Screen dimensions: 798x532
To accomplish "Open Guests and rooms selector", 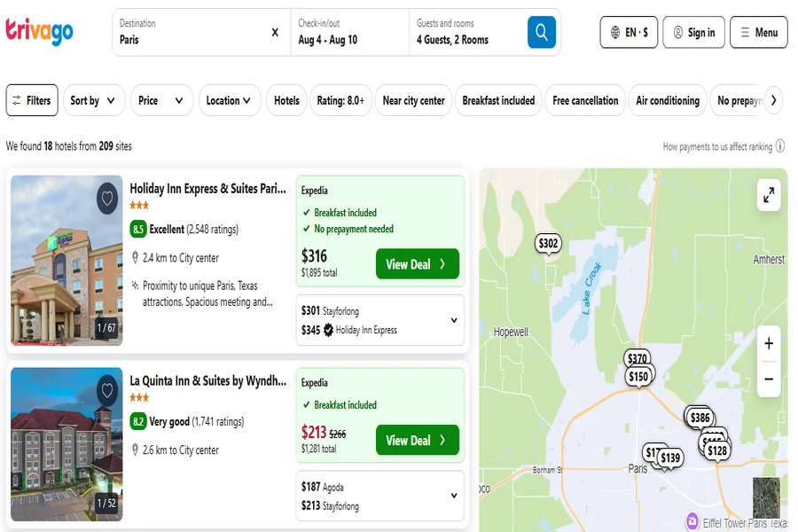I will tap(468, 32).
